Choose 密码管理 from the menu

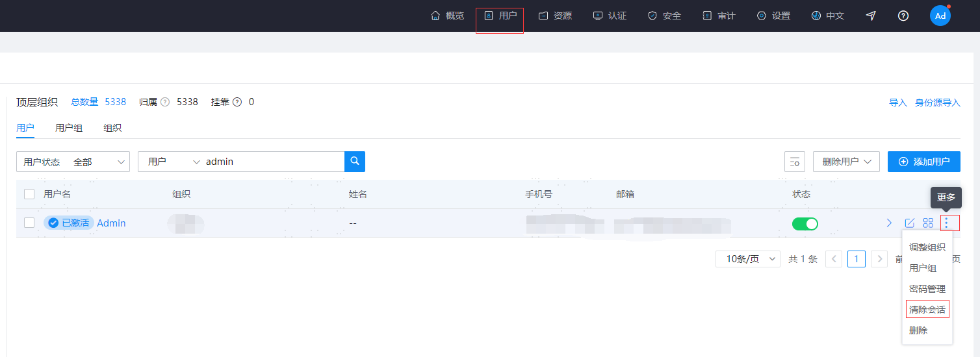tap(927, 289)
